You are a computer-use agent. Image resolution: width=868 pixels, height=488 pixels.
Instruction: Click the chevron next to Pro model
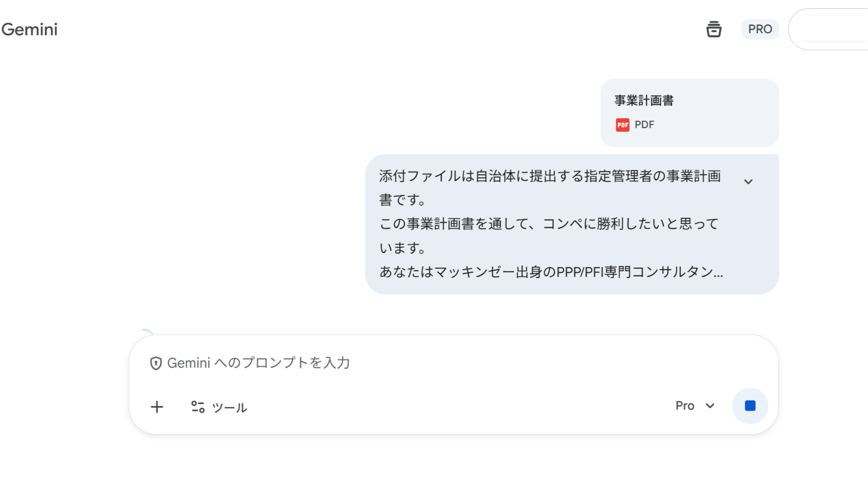(710, 406)
